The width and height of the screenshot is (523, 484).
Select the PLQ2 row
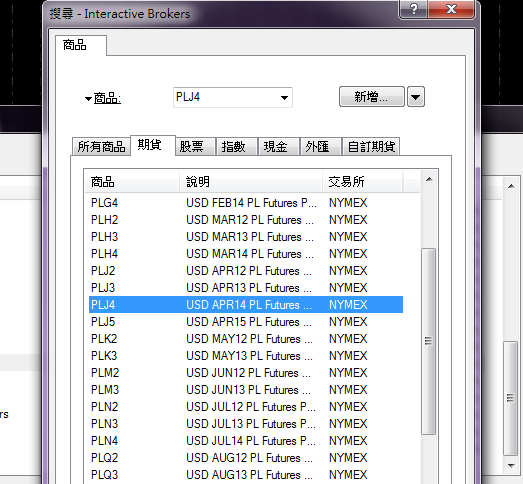(x=246, y=458)
